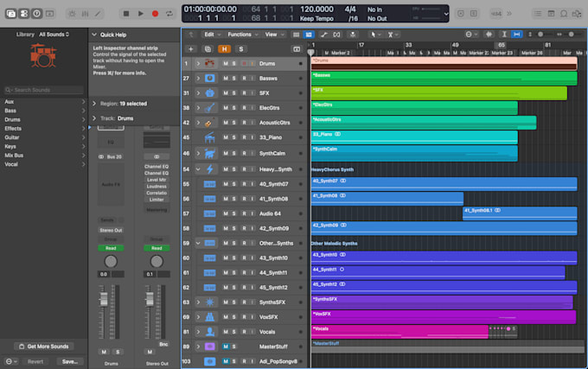Screen dimensions: 588x369
Task: Toggle the Automation button in Tracks toolbar
Action: point(324,35)
